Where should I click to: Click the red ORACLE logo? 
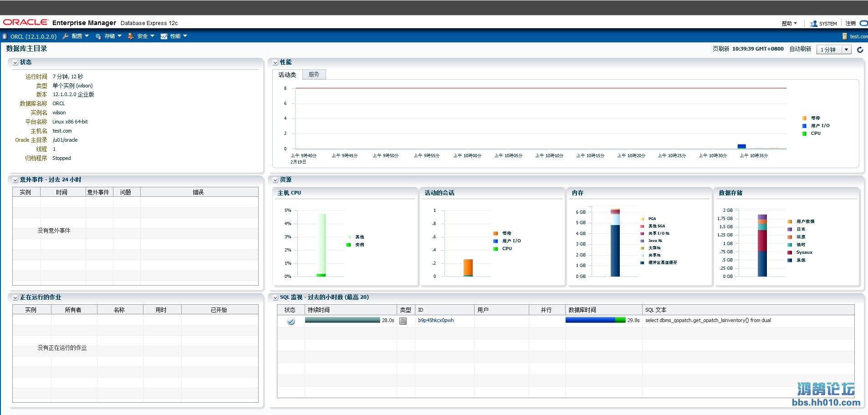pos(26,22)
